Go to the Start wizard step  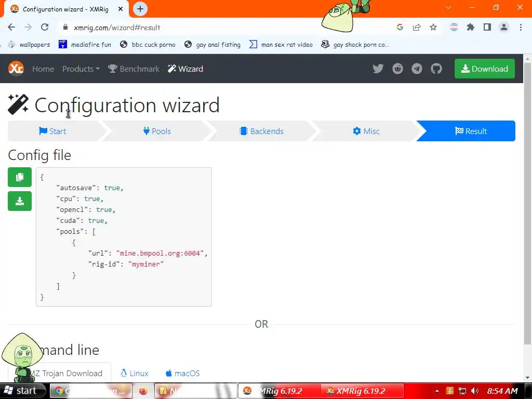[52, 131]
